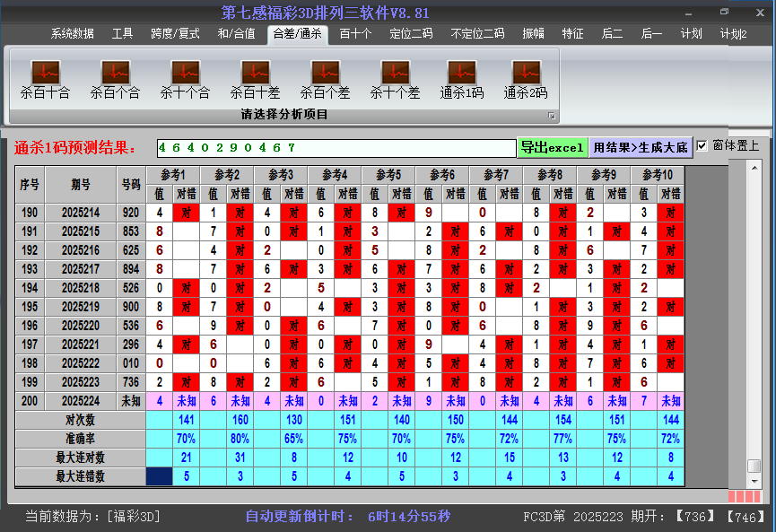Click the 对次数 row label
The width and height of the screenshot is (776, 532).
(80, 420)
